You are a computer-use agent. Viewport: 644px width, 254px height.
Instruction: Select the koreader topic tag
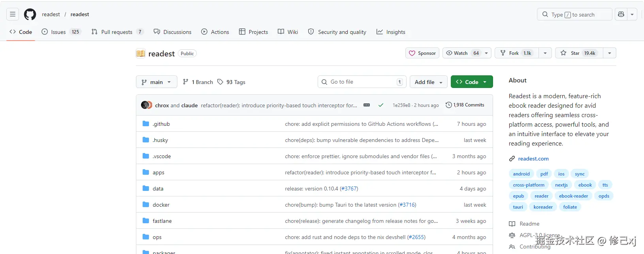(x=543, y=207)
